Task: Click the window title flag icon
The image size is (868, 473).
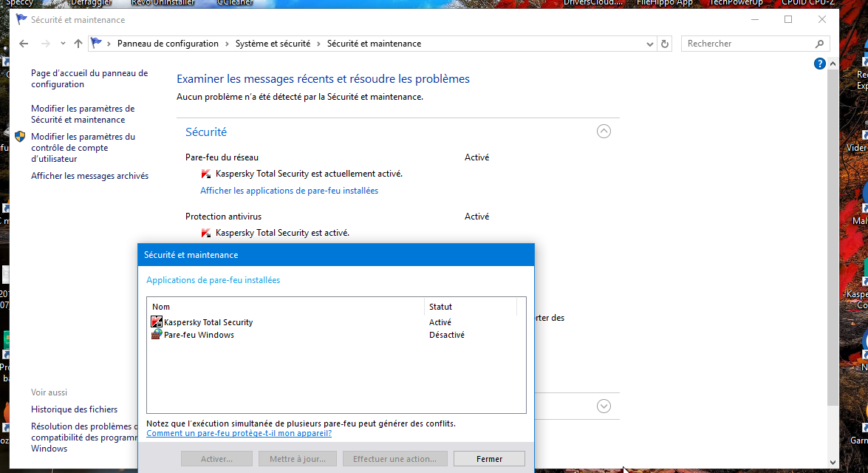Action: [x=21, y=19]
